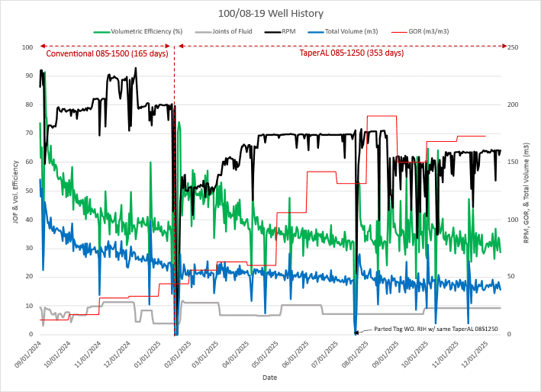Select the right axis title with RPM, GOR

tap(526, 191)
